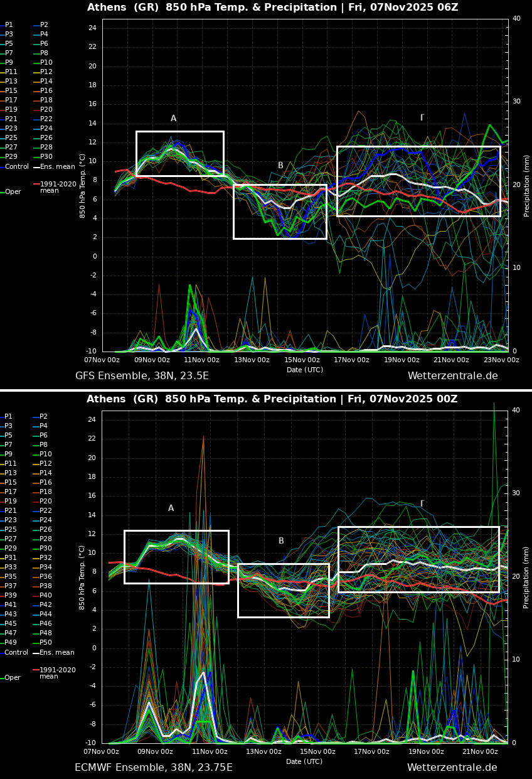
Task: Open Wetterzentrale.de text under ECMWF chart
Action: 452,768
